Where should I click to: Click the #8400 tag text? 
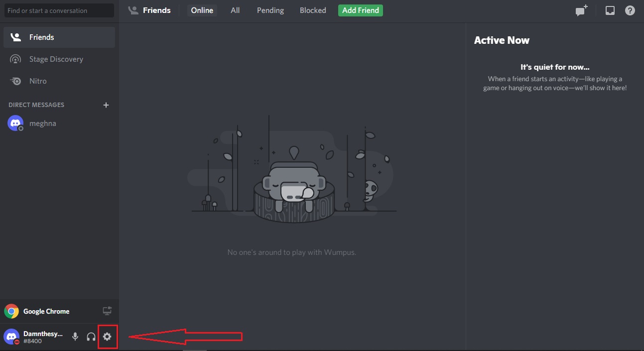[32, 342]
